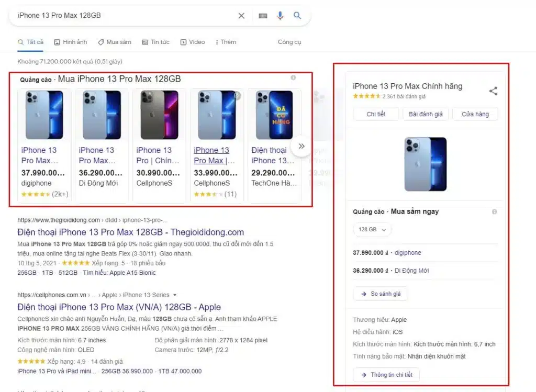536x392 pixels.
Task: Clear the search box with the X icon
Action: tap(241, 16)
